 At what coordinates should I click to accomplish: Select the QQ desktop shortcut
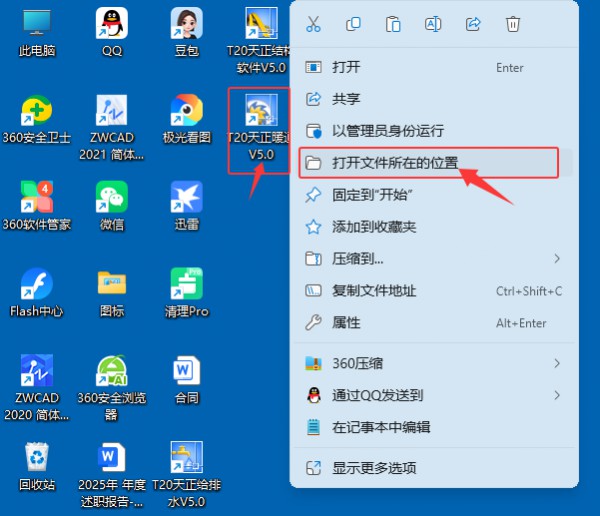click(112, 34)
